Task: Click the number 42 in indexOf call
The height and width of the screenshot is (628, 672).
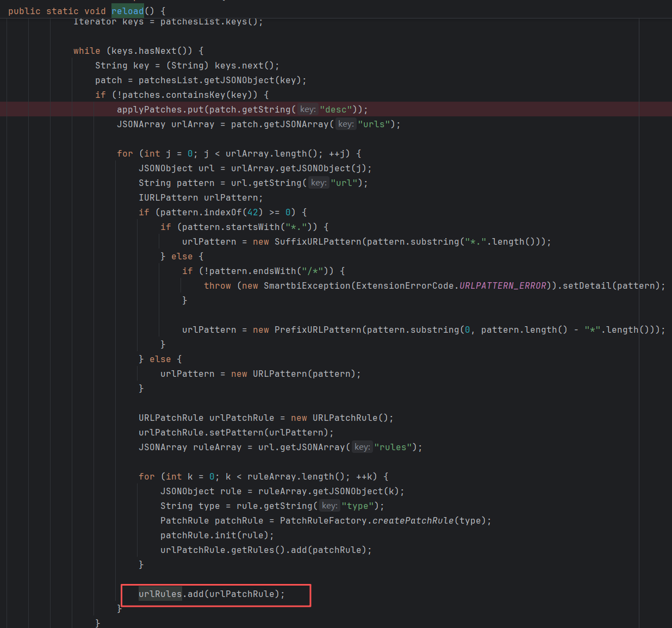Action: point(252,212)
